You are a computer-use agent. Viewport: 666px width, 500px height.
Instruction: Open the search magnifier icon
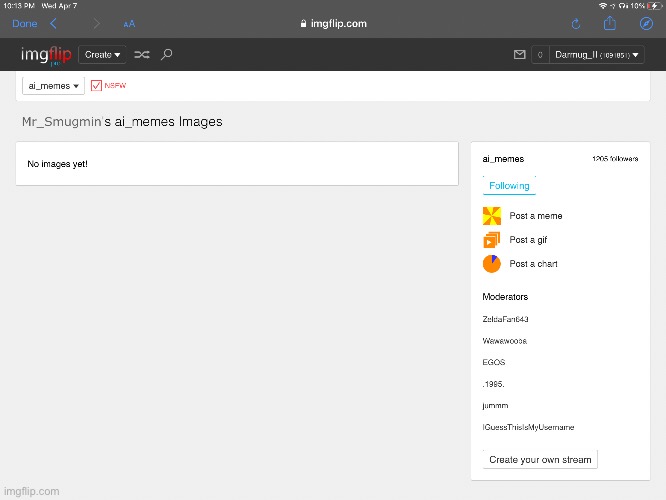coord(167,55)
